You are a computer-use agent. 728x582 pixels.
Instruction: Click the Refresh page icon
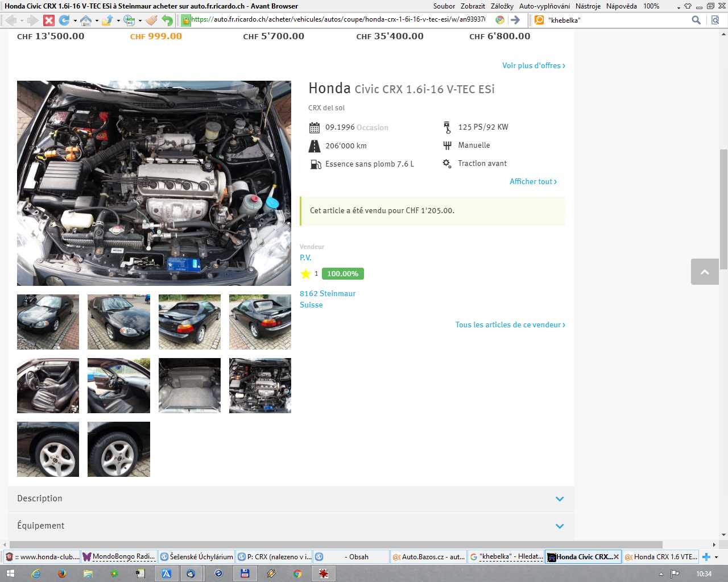point(64,20)
